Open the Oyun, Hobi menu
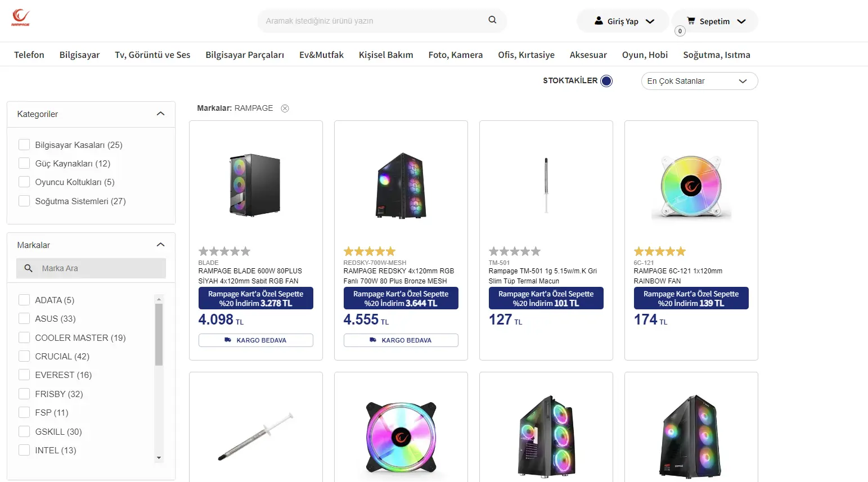Viewport: 868px width, 482px height. point(645,55)
